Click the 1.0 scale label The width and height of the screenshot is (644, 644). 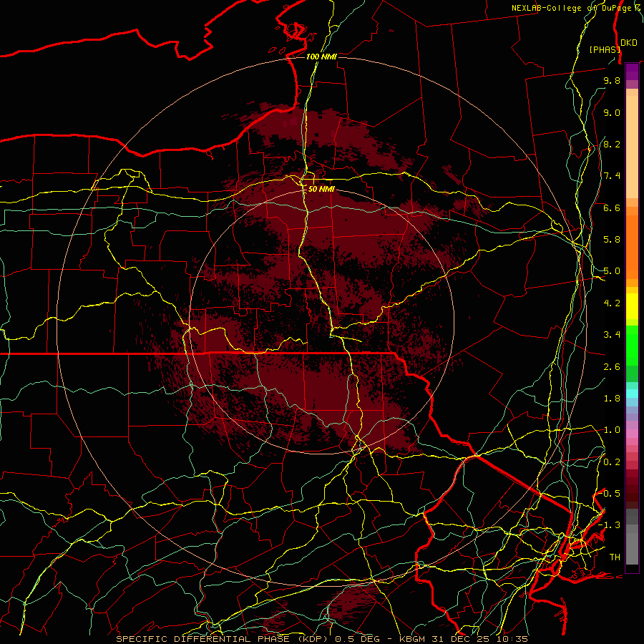click(612, 430)
